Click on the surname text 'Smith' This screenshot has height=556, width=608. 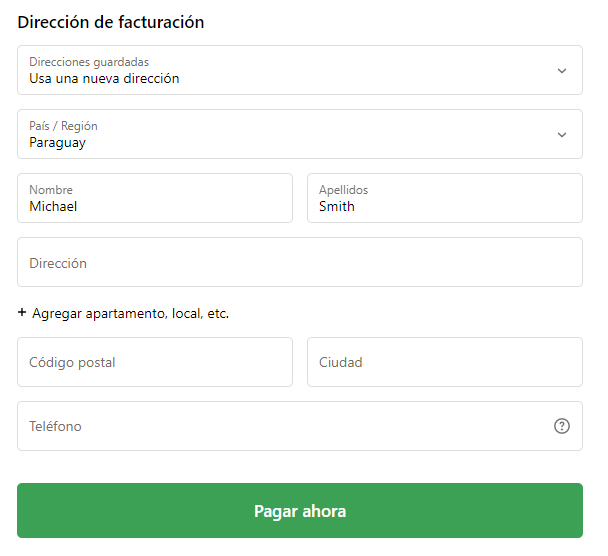tap(336, 206)
